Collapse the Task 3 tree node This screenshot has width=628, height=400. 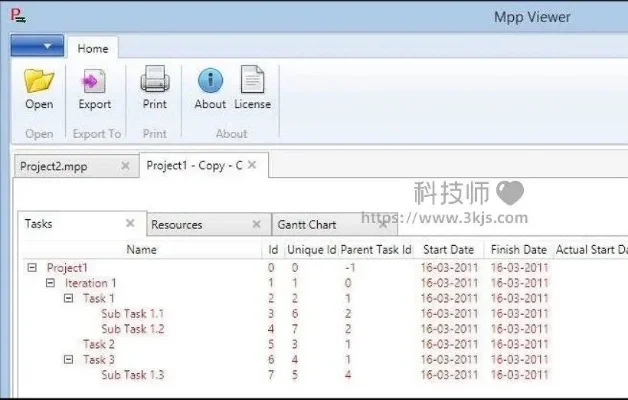tap(69, 359)
